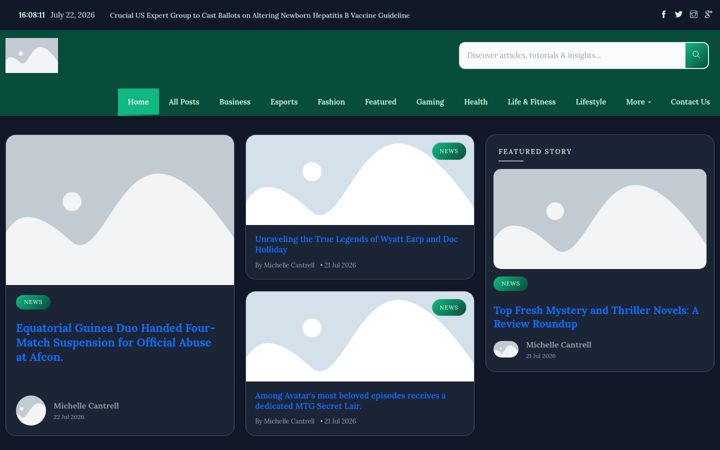Click 21 Jul 2026 date under Avatar MTG article

coord(340,421)
